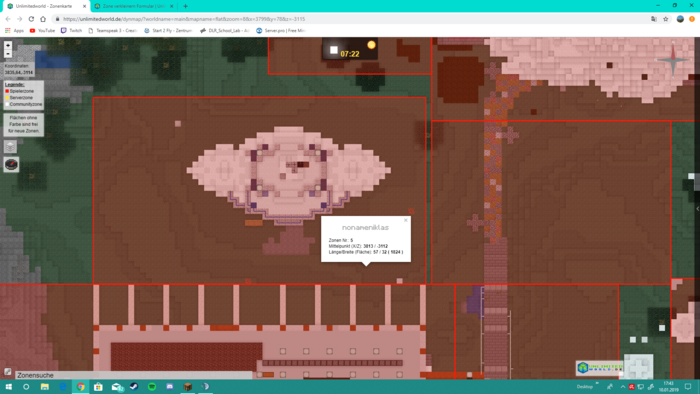700x394 pixels.
Task: Go to the browser home page
Action: coord(43,19)
